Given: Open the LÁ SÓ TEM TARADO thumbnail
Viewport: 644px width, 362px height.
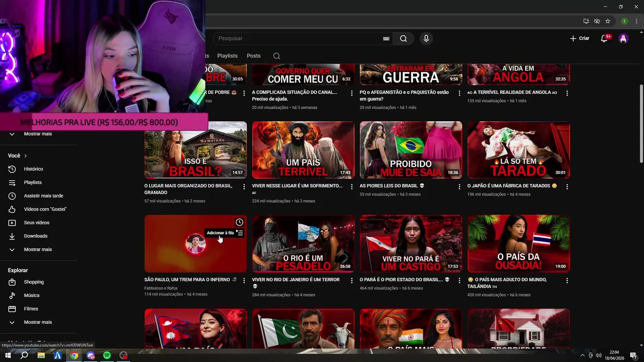Looking at the screenshot, I should point(519,150).
